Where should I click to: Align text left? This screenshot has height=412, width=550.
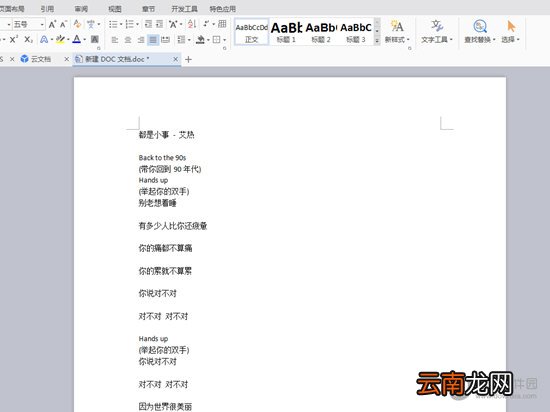(x=115, y=40)
